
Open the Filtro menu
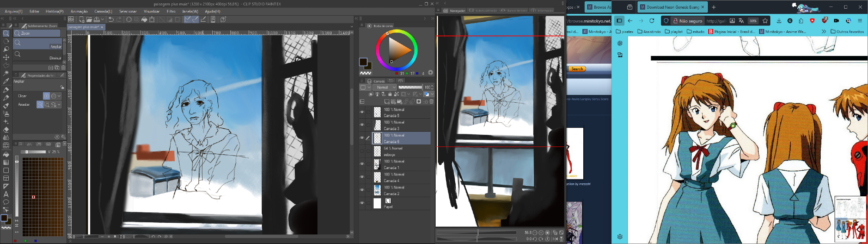pos(171,11)
